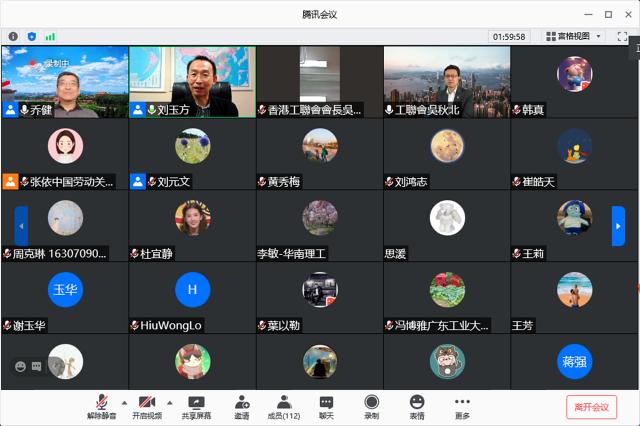Enter full screen mode icon
Viewport: 640px width, 426px height.
[622, 36]
